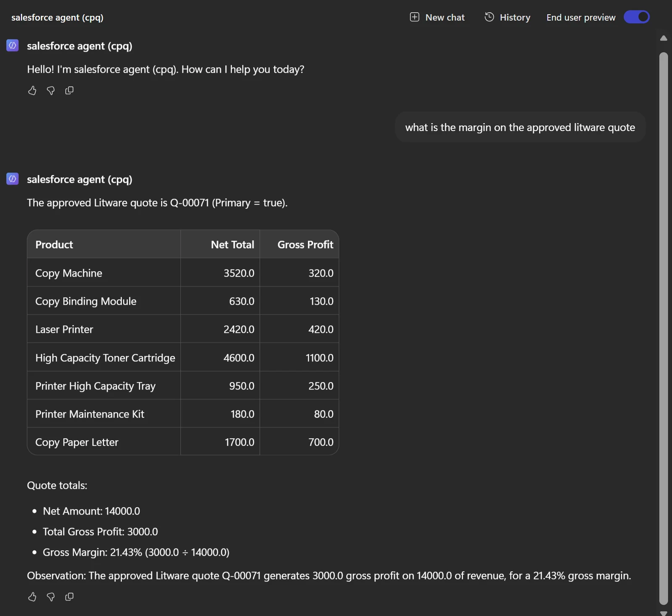Click the sender name above the greeting

click(80, 46)
